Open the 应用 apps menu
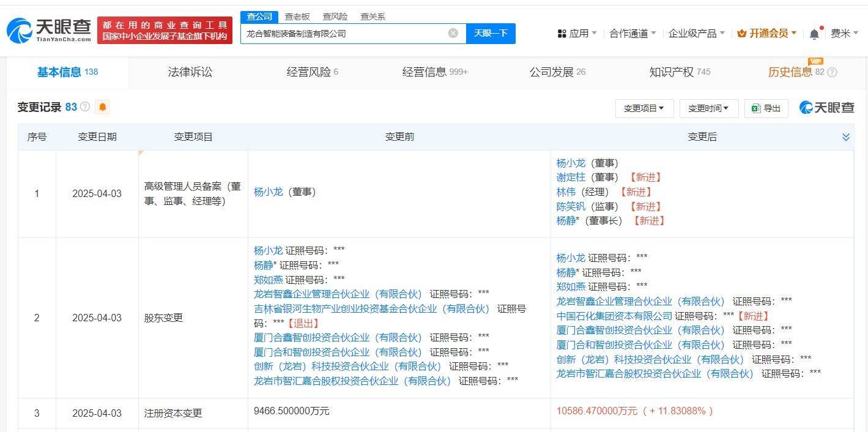Screen dimensions: 868x432 (577, 33)
